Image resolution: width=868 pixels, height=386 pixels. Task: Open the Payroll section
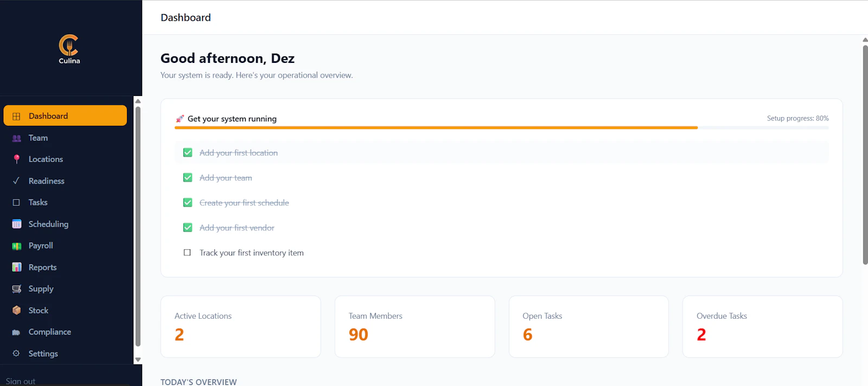(x=65, y=246)
